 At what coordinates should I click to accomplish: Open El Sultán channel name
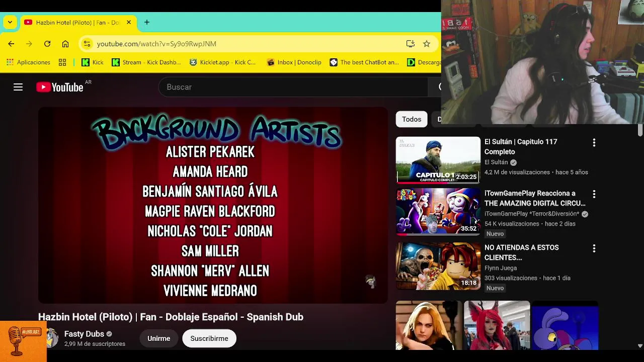pos(496,162)
